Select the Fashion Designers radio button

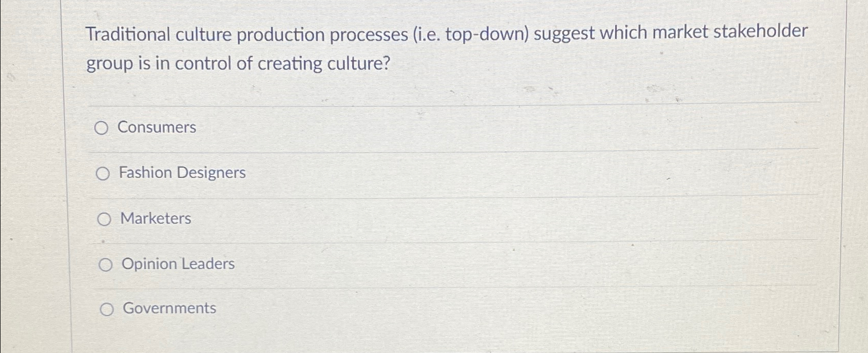pos(104,173)
